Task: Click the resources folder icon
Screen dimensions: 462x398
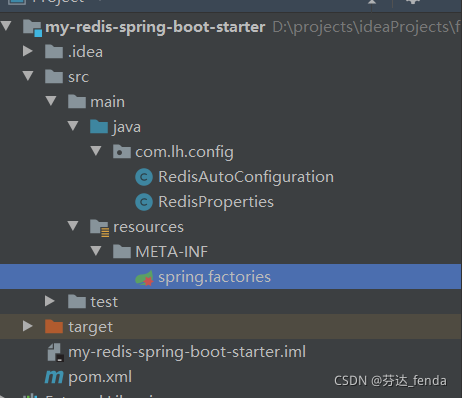Action: pyautogui.click(x=99, y=228)
